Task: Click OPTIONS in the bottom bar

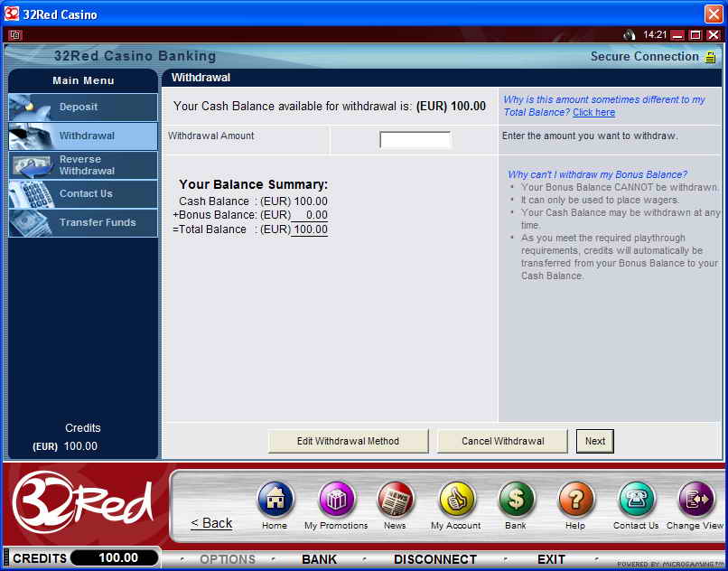Action: (x=228, y=559)
